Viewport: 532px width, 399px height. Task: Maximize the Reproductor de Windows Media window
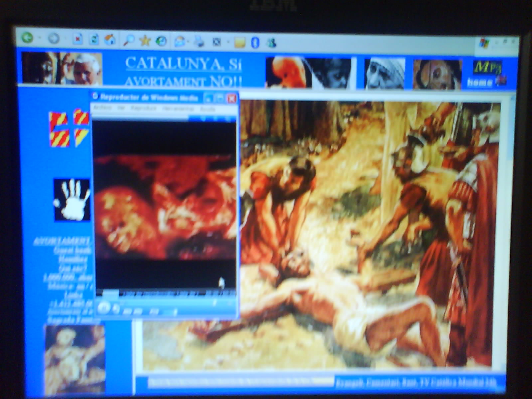[x=220, y=98]
